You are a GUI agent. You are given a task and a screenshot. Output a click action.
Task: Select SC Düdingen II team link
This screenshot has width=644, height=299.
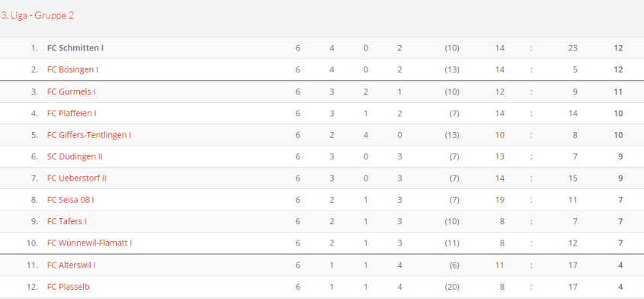pyautogui.click(x=75, y=156)
